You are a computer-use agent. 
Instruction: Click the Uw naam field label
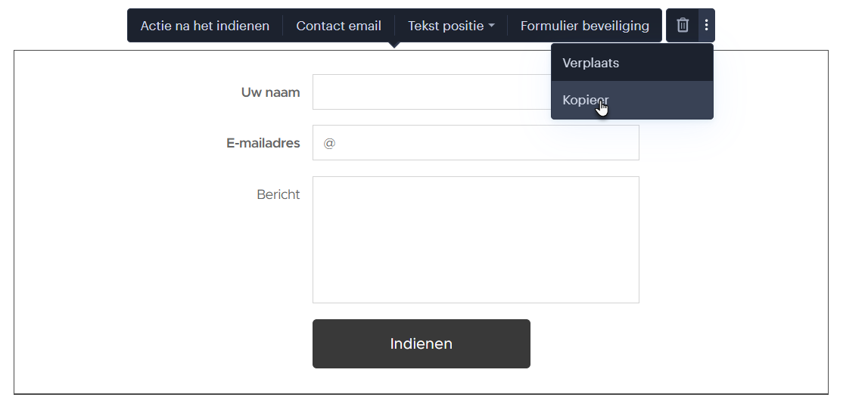[x=271, y=92]
